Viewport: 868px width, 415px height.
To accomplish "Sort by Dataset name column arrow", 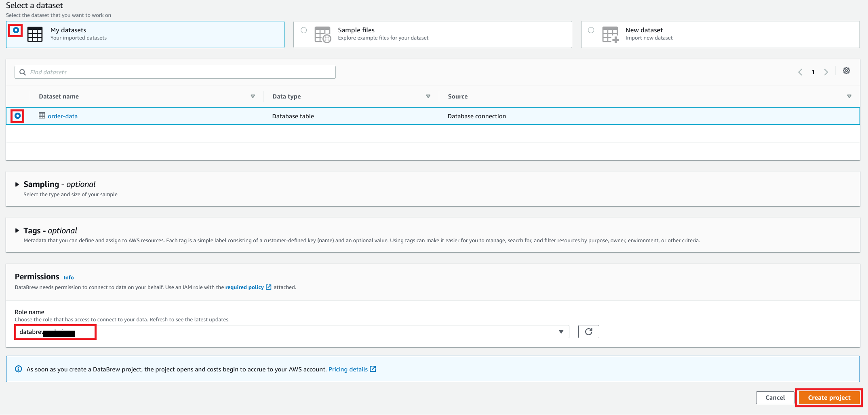I will 253,96.
